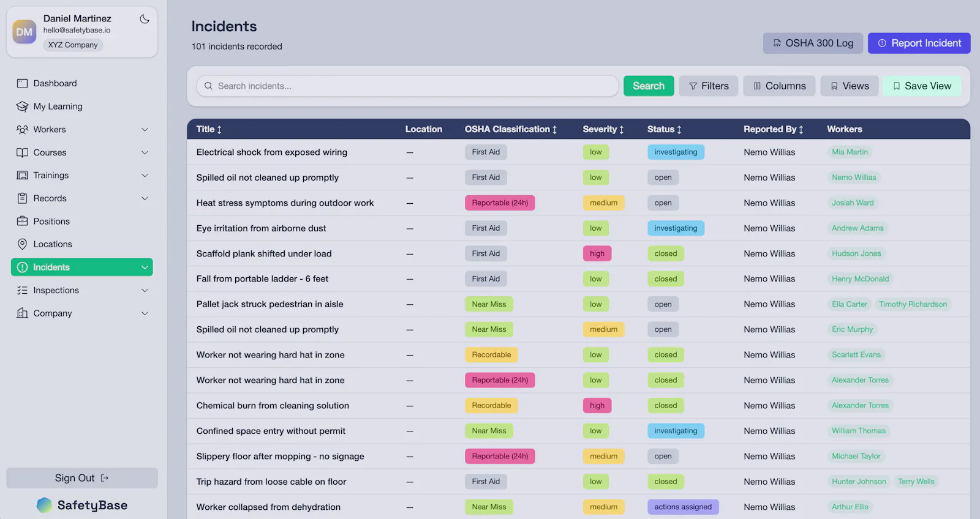Click the My Learning graduation cap icon

[x=23, y=106]
